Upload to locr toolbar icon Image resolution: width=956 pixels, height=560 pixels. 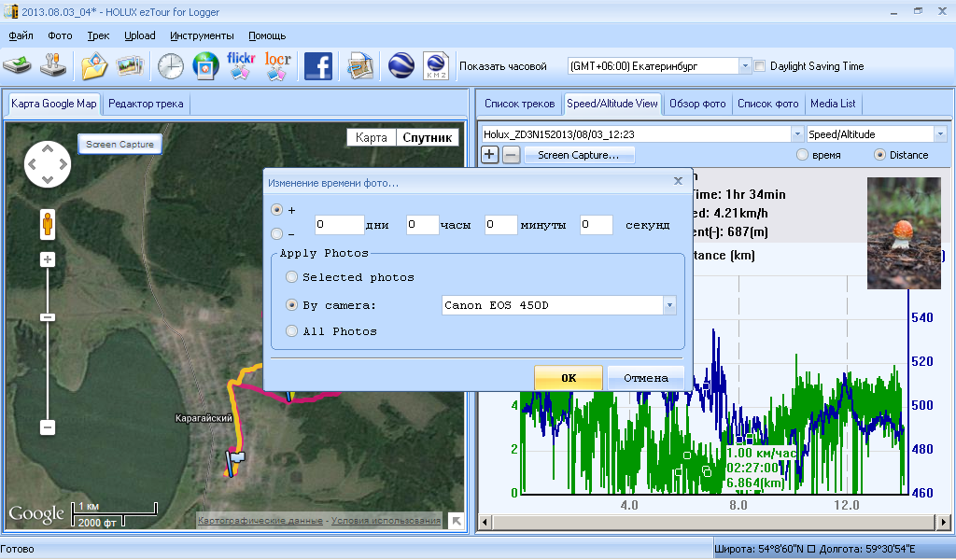[277, 66]
